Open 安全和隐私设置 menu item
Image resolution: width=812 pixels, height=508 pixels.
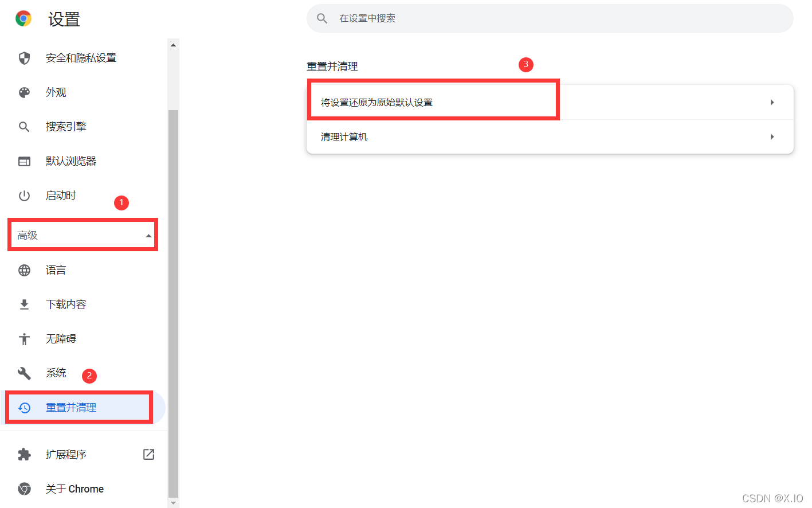[x=81, y=58]
